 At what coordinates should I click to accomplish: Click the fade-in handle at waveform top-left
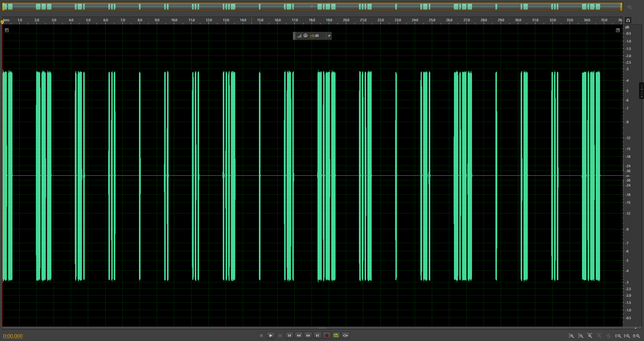point(7,30)
